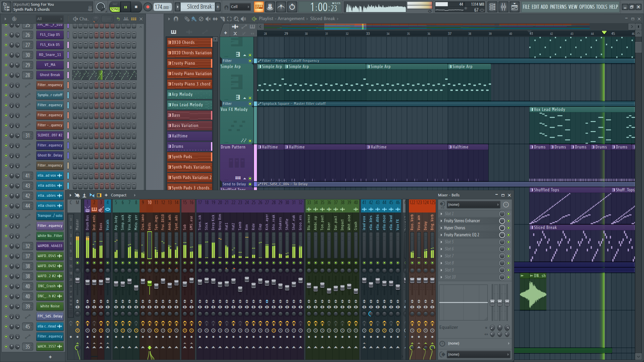
Task: Add a new pattern with the plus button
Action: pyautogui.click(x=218, y=7)
